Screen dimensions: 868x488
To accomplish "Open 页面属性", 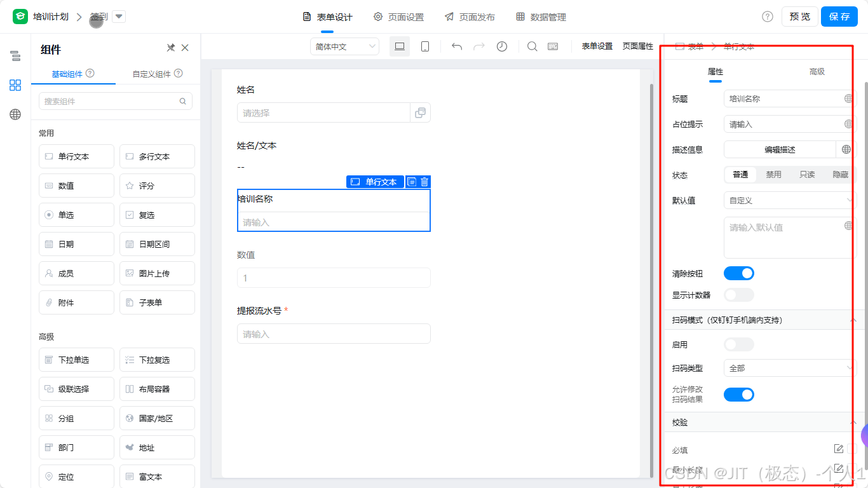I will [638, 46].
